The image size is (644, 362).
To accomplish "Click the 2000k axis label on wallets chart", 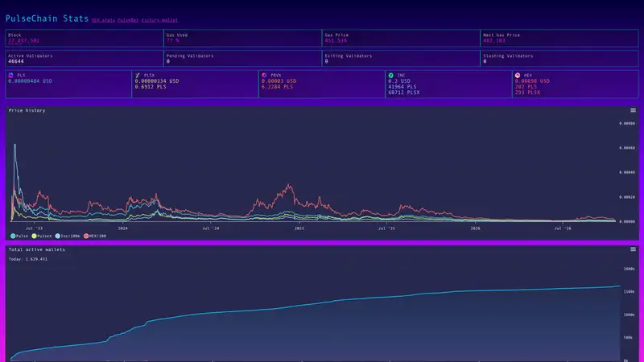I will pyautogui.click(x=629, y=269).
